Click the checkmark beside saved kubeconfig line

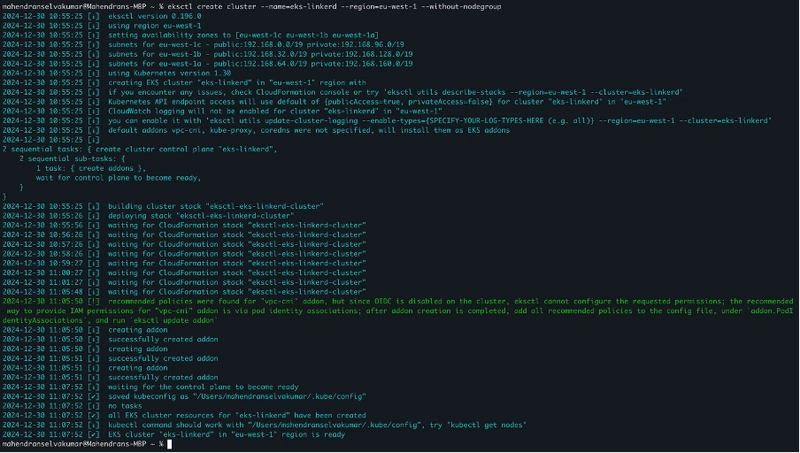[93, 396]
